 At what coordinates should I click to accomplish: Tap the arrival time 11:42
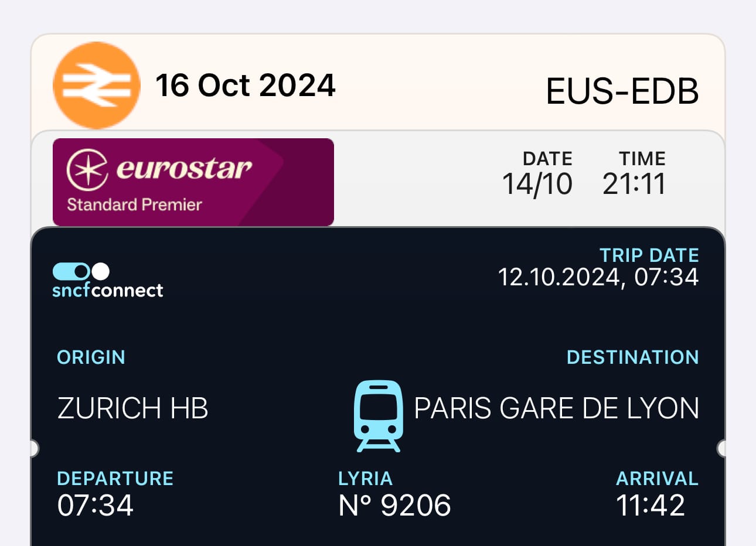[651, 505]
